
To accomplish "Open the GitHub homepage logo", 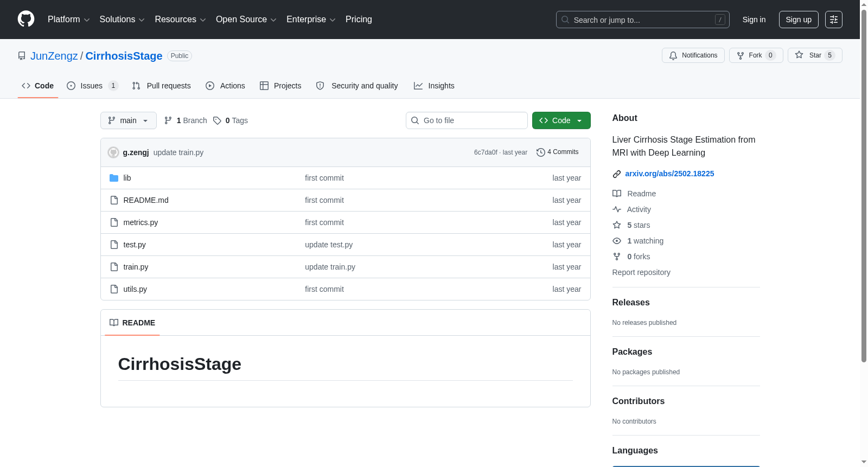I will (26, 19).
